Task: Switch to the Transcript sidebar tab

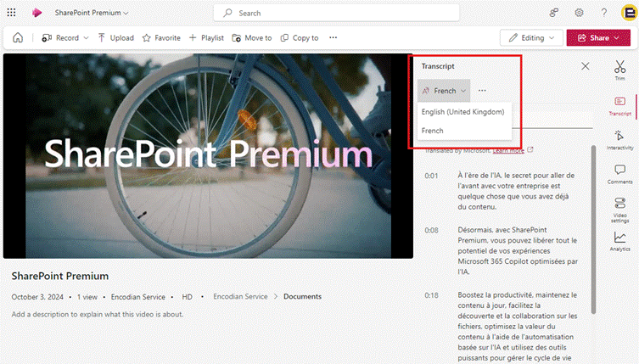Action: click(619, 105)
